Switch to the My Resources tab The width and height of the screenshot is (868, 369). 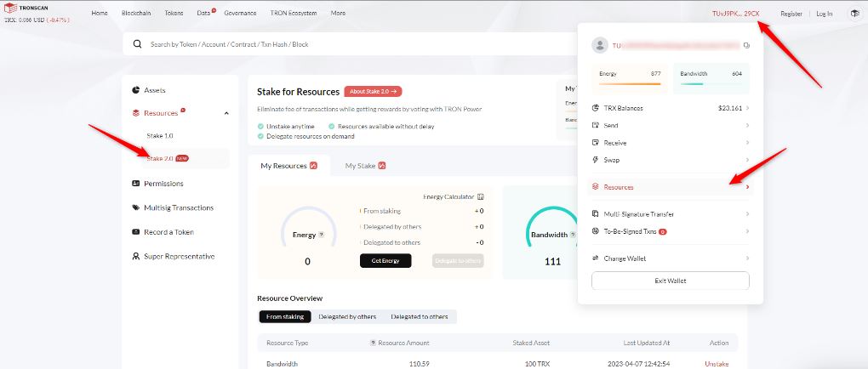click(289, 166)
